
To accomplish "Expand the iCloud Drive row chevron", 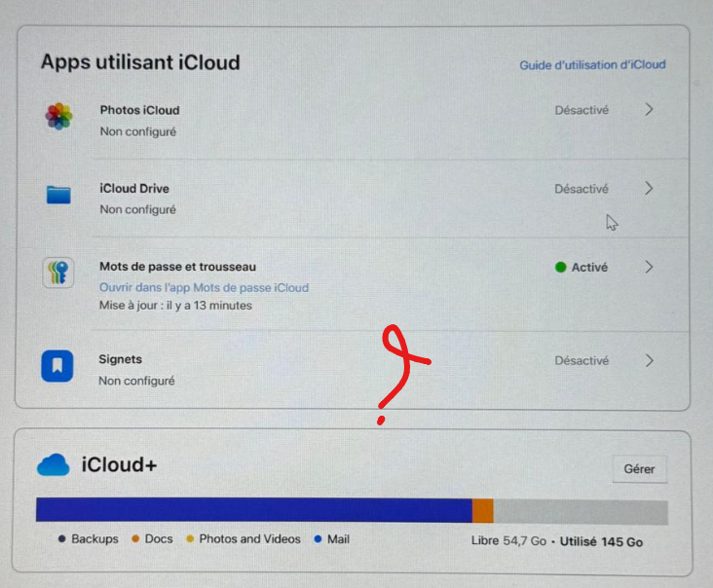I will tap(649, 188).
